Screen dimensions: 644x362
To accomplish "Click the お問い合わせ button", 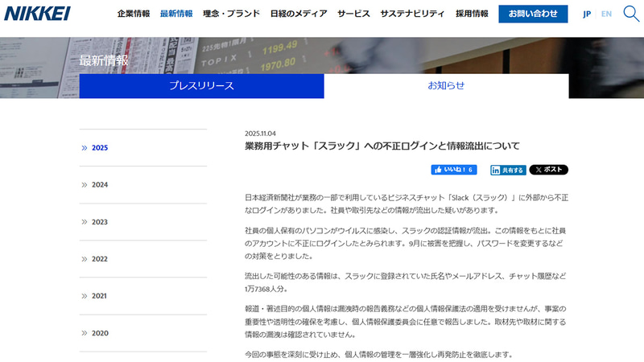I will (x=533, y=14).
